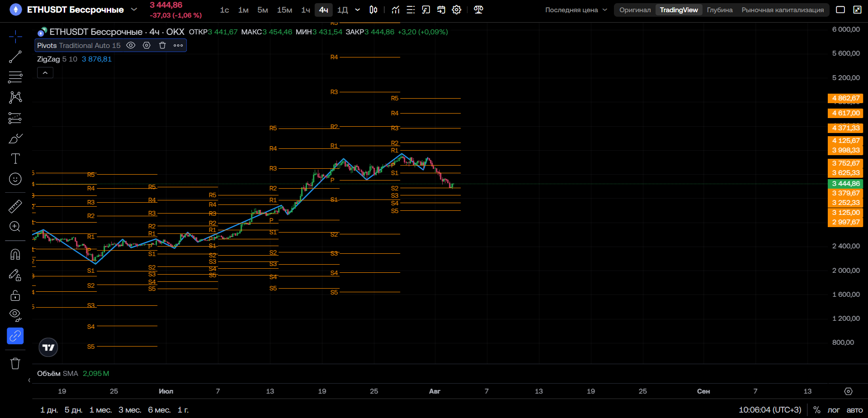Screen dimensions: 868x418
Task: Toggle the highlighted blue link tool in the sidebar
Action: pyautogui.click(x=15, y=336)
